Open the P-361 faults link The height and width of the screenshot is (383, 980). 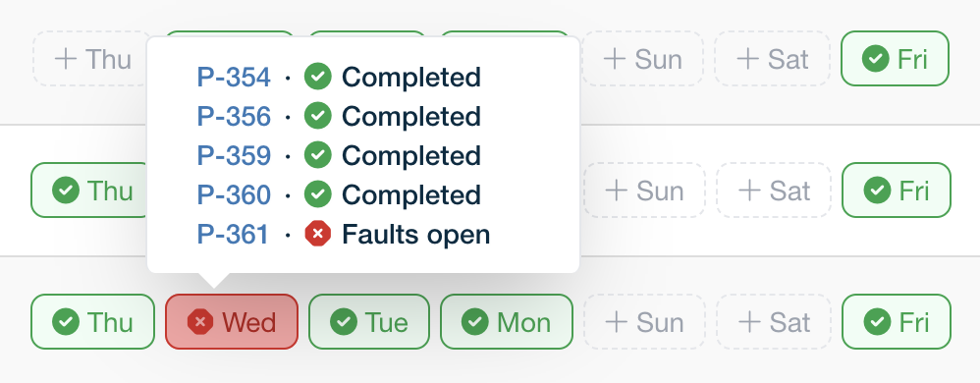pyautogui.click(x=233, y=235)
